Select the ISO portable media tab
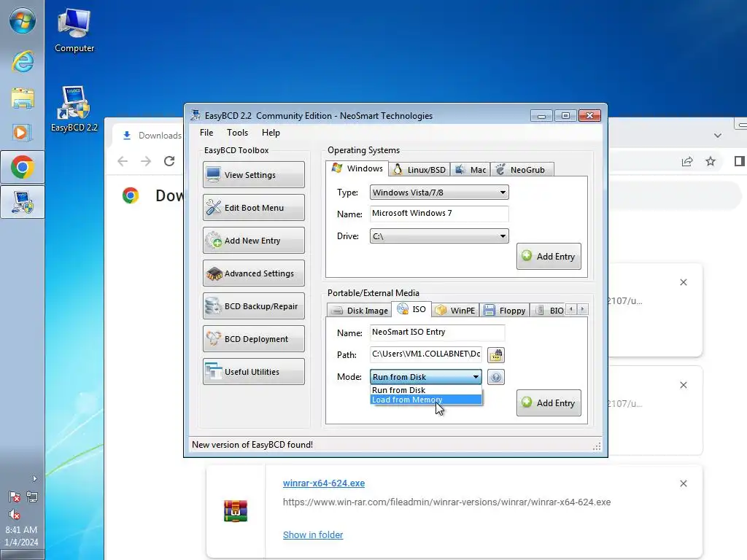The width and height of the screenshot is (747, 560). click(411, 309)
